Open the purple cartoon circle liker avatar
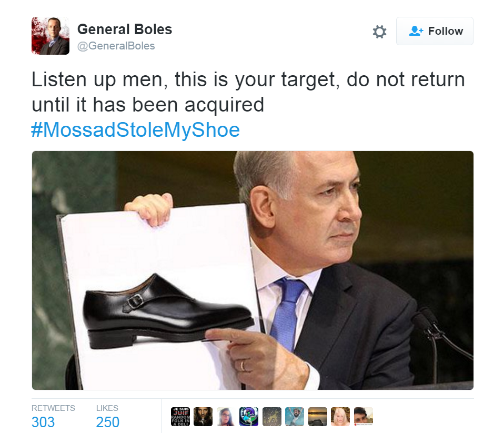Screen dimensions: 504x433 [249, 417]
